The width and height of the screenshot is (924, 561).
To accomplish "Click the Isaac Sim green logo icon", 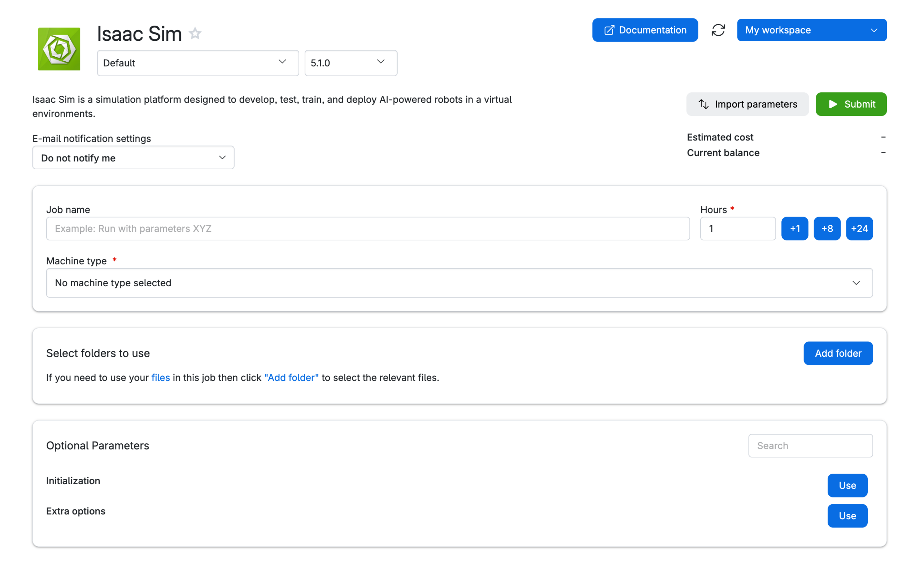I will coord(59,49).
